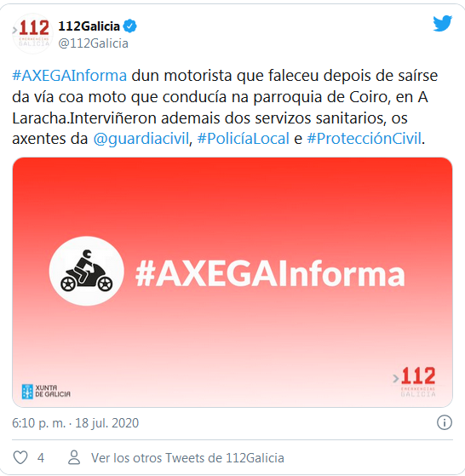Open the red #AXEGAInforma image card

pos(232,283)
